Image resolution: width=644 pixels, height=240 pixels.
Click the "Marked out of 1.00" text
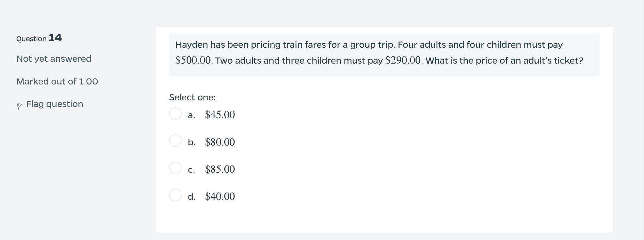(x=57, y=81)
